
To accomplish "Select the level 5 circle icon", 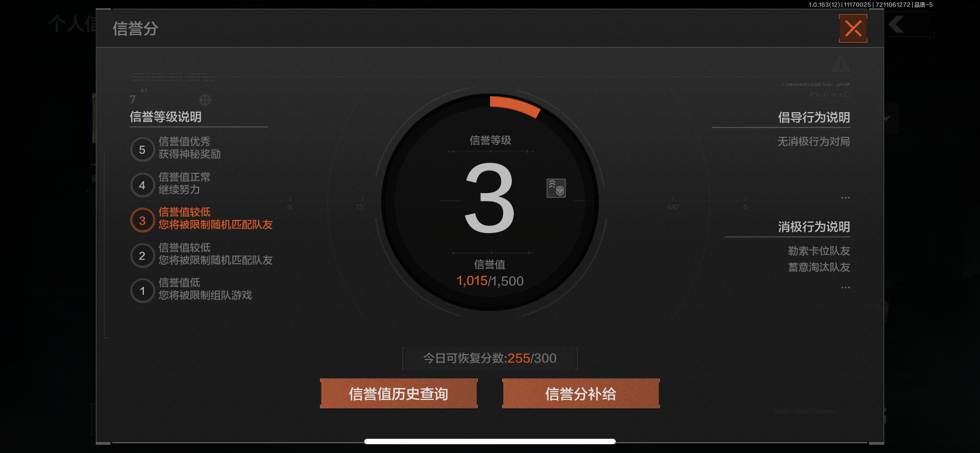I will click(142, 149).
